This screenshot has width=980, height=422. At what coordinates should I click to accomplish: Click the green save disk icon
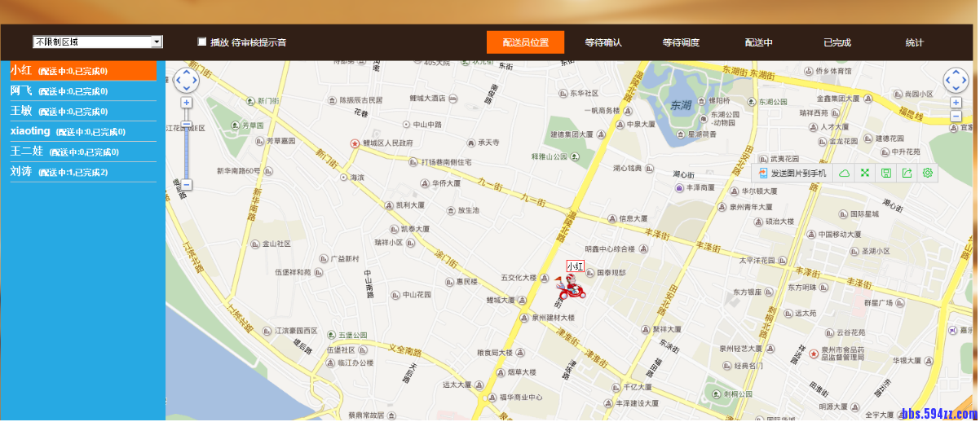point(885,173)
